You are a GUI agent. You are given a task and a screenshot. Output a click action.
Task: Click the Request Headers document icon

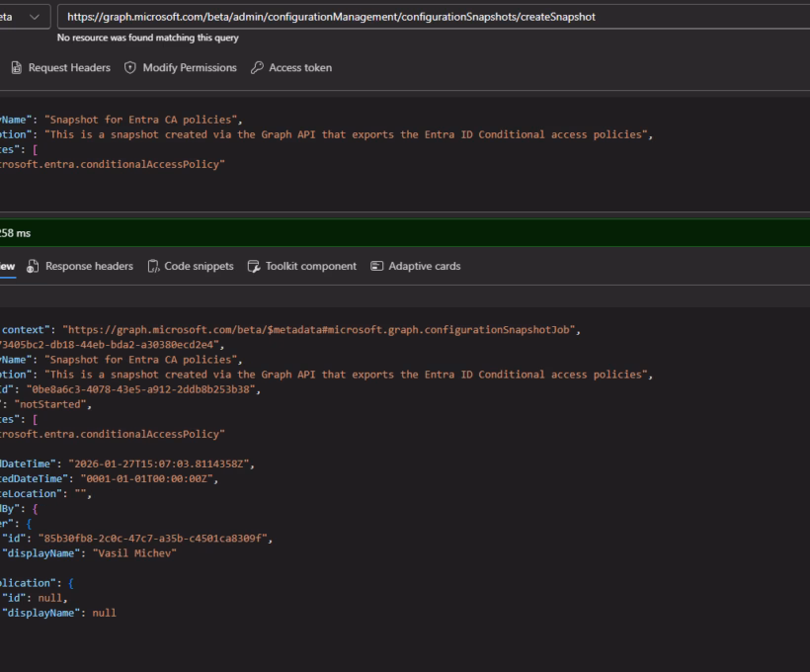(16, 68)
